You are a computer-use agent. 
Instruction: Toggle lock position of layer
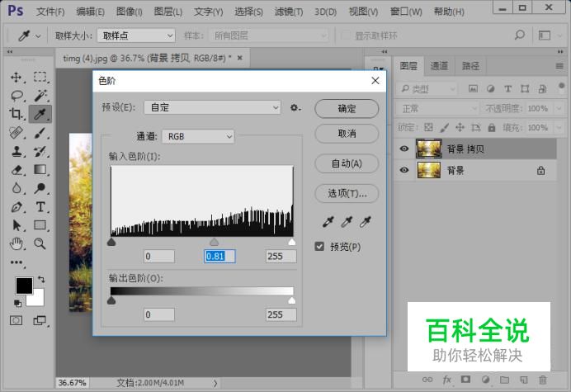460,128
